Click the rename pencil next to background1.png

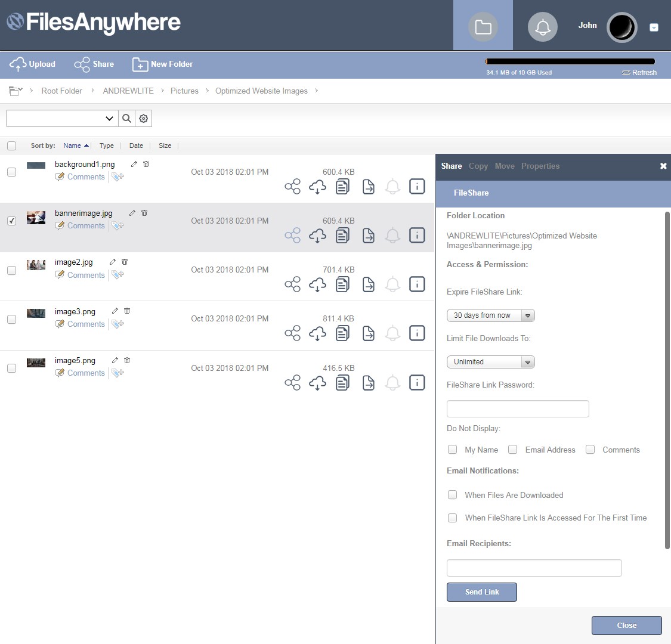134,163
